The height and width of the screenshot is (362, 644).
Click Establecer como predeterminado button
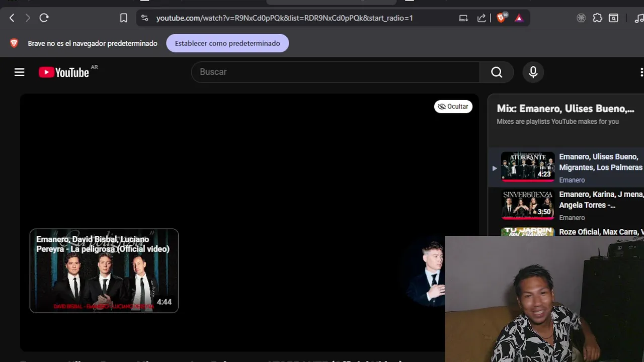(227, 43)
